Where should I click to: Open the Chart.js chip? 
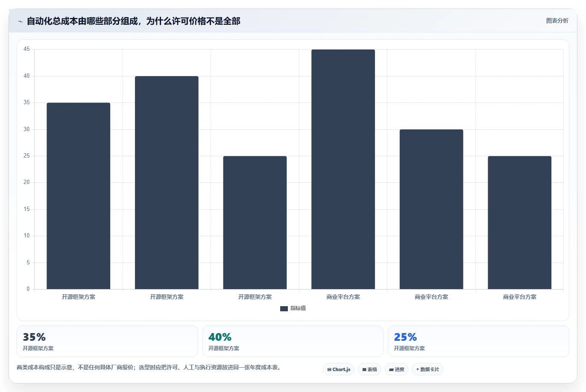339,369
